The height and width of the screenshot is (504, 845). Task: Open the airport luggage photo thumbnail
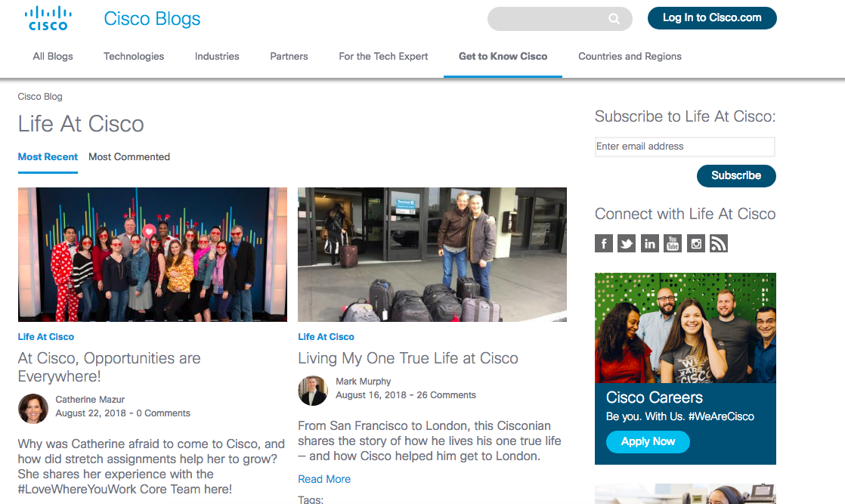pos(432,255)
